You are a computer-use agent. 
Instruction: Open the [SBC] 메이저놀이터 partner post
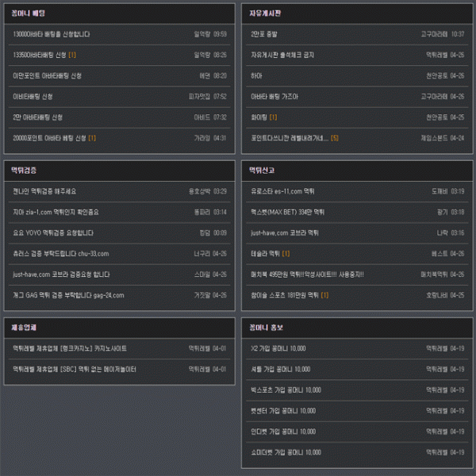[75, 369]
